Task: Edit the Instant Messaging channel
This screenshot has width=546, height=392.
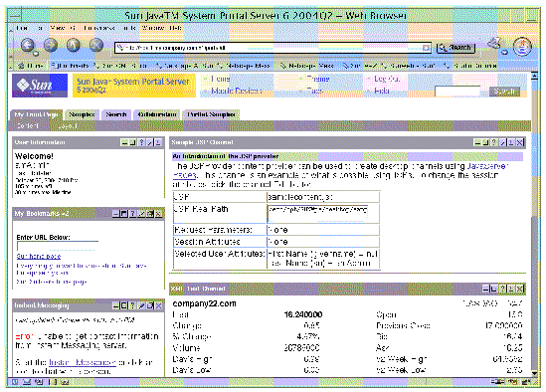Action: 141,305
